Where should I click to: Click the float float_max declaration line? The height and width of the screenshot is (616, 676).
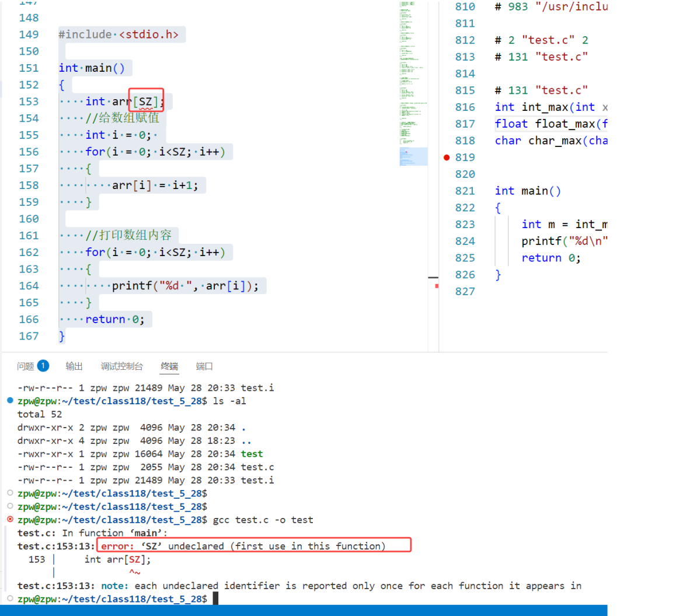pyautogui.click(x=551, y=124)
